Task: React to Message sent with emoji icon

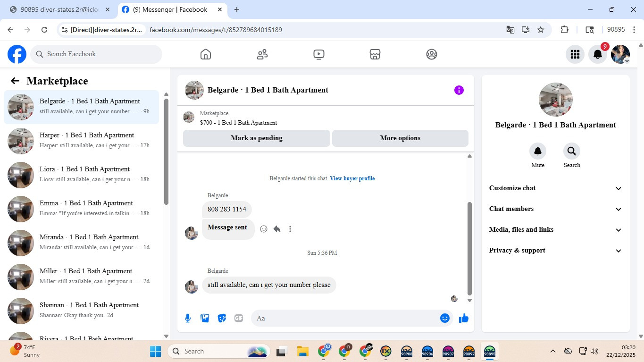Action: (264, 229)
